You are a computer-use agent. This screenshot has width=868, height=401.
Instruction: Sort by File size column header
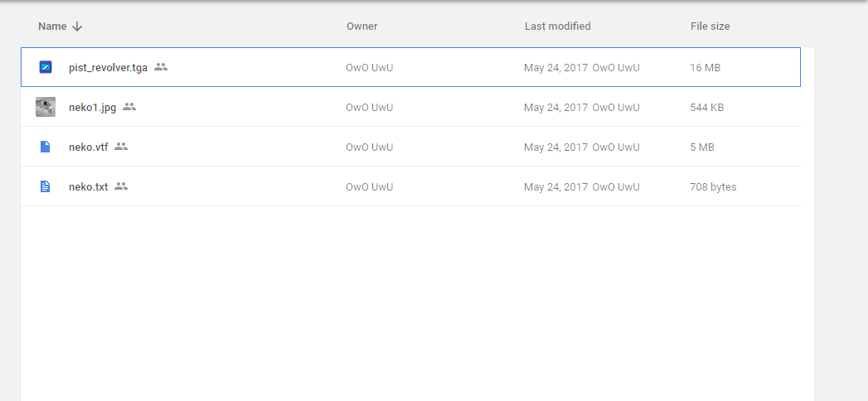coord(710,27)
